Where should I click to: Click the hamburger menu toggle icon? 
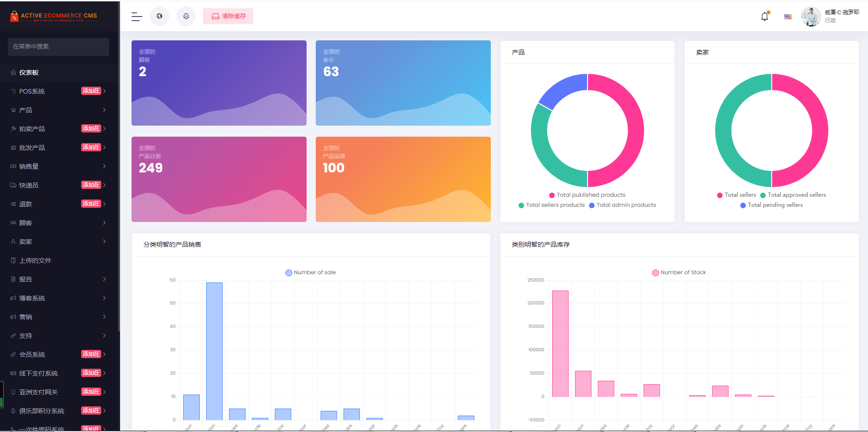coord(137,17)
